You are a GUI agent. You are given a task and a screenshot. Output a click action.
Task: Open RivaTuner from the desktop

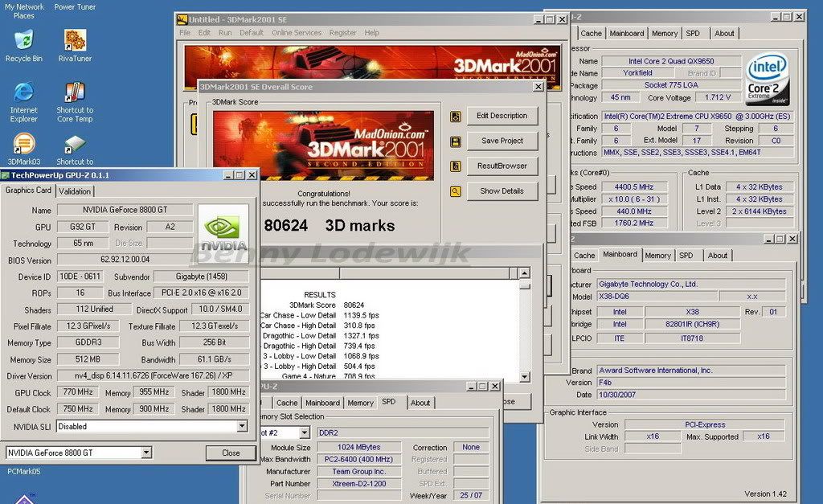(75, 40)
